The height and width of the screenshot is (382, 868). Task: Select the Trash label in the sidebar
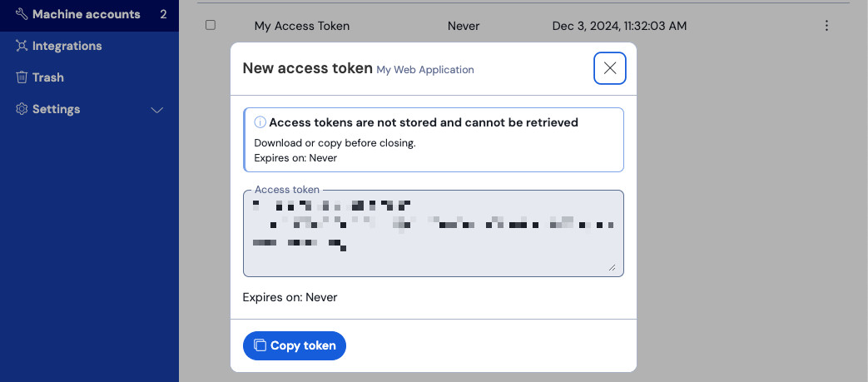coord(47,77)
